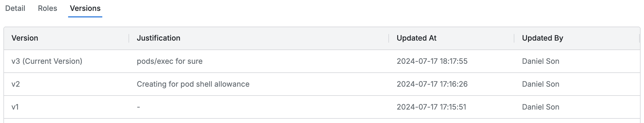Click the divider between Version and Justification headers
644x123 pixels.
coord(129,38)
